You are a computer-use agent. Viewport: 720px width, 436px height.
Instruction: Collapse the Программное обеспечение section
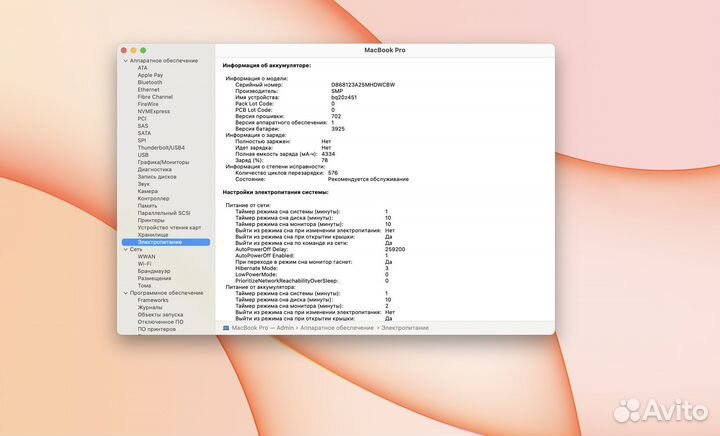tap(125, 293)
